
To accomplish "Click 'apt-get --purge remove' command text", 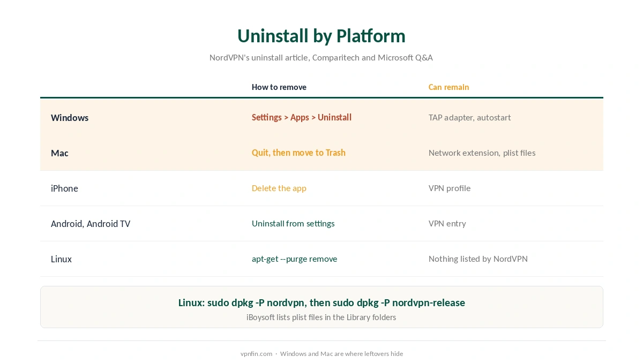I will coord(294,259).
